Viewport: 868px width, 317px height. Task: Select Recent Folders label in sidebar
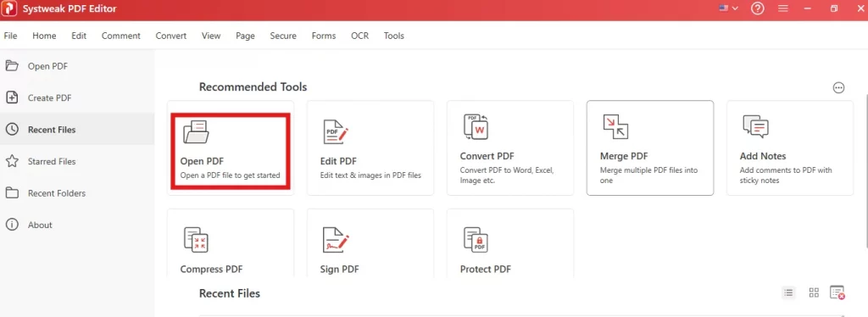click(x=57, y=193)
